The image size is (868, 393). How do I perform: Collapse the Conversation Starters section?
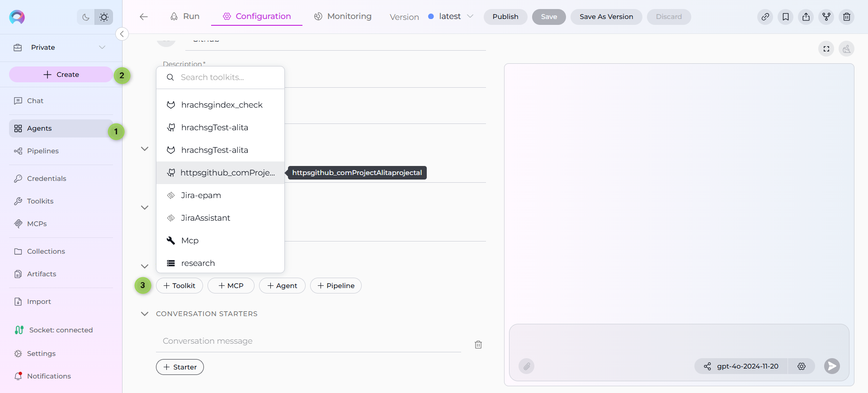coord(145,314)
